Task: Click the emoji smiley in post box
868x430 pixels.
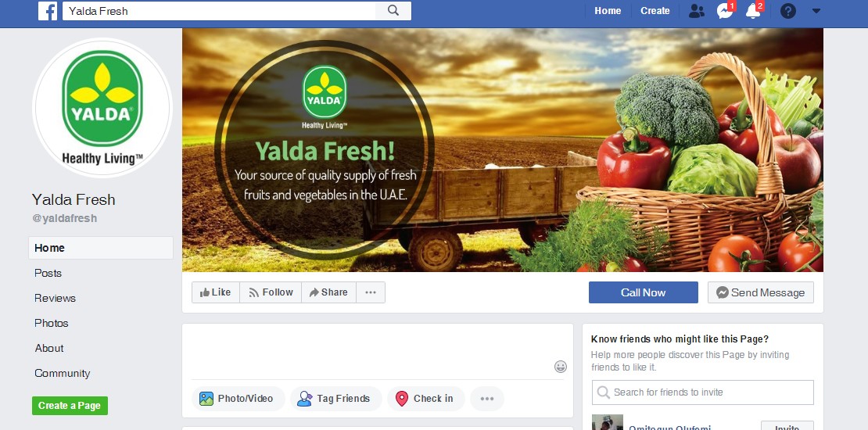Action: point(560,367)
